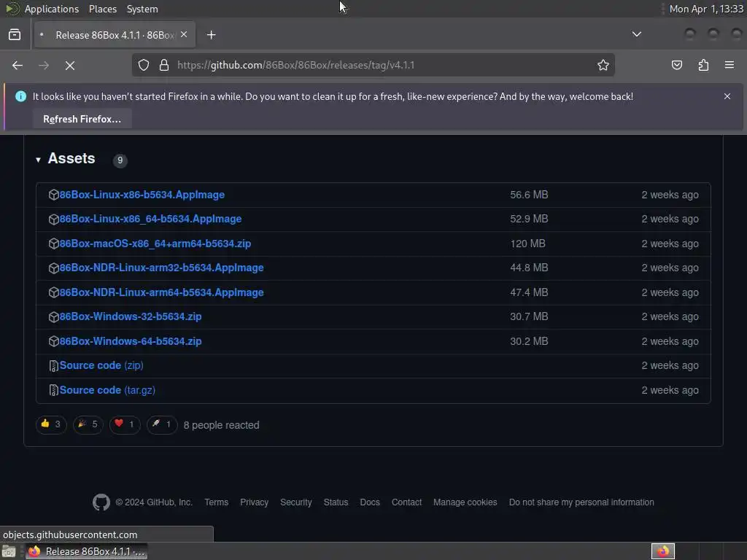Viewport: 747px width, 560px height.
Task: Add a party popper reaction
Action: click(88, 424)
